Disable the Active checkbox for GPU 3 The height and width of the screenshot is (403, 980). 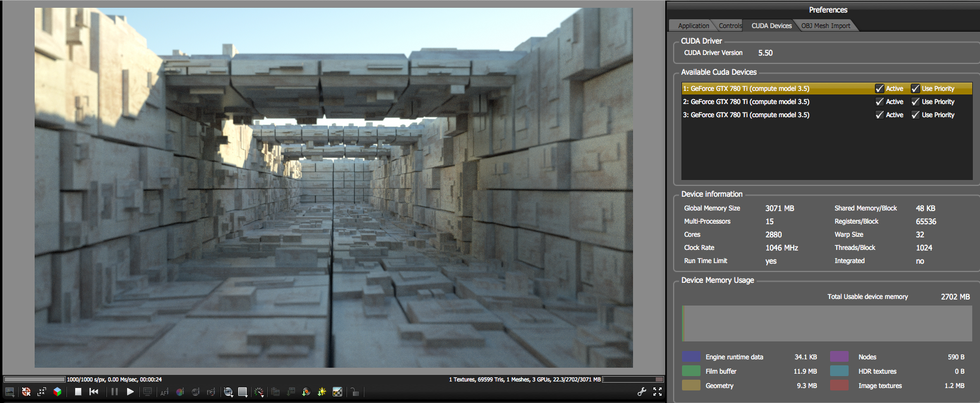pyautogui.click(x=880, y=115)
